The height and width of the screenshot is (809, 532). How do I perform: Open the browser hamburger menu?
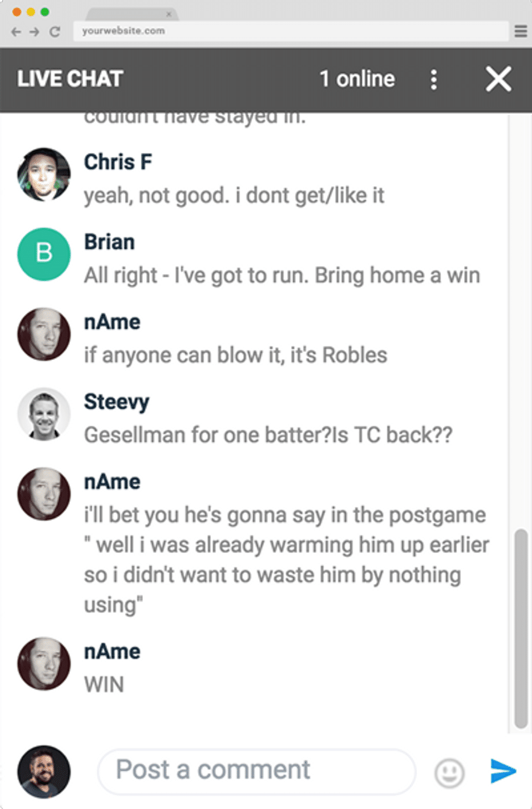pyautogui.click(x=520, y=31)
